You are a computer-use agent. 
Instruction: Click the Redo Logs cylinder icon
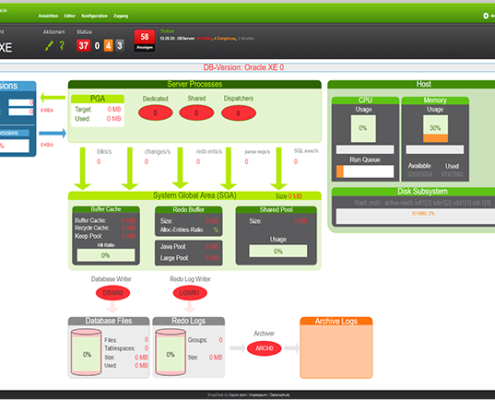pyautogui.click(x=170, y=352)
